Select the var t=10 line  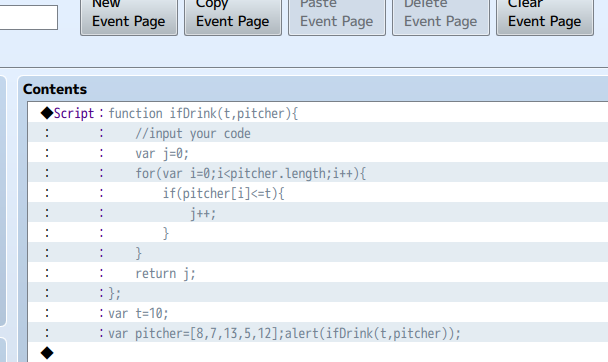pos(318,313)
